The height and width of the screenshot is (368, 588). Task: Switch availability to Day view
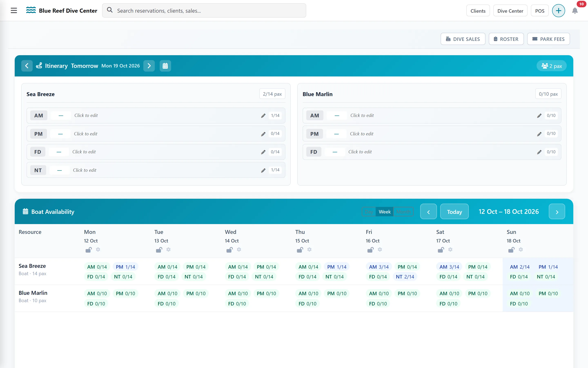369,212
